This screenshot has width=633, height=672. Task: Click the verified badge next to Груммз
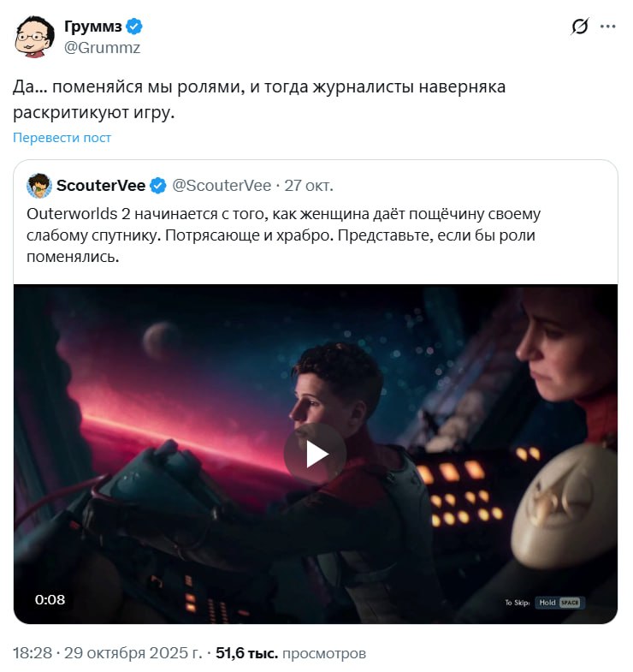pos(134,27)
